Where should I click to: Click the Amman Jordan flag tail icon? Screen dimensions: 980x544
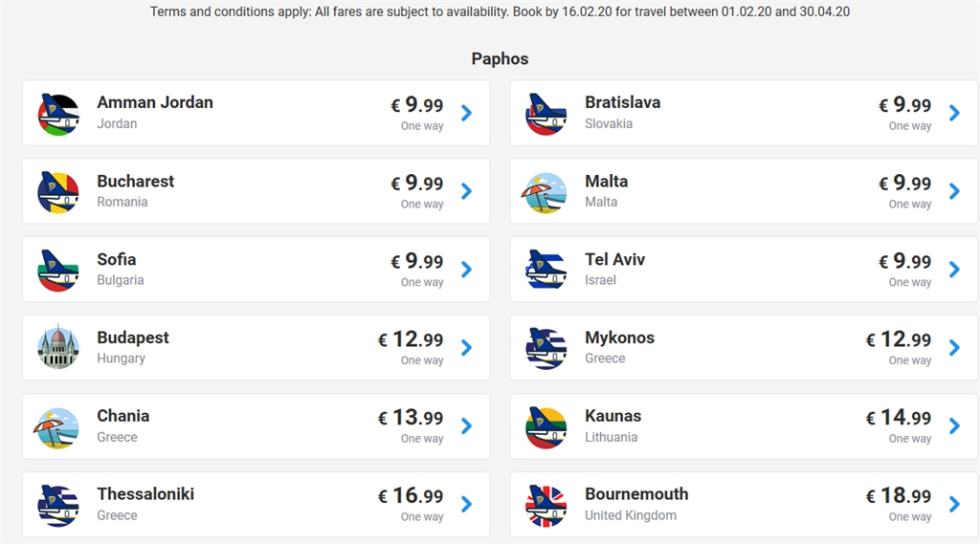pyautogui.click(x=58, y=114)
